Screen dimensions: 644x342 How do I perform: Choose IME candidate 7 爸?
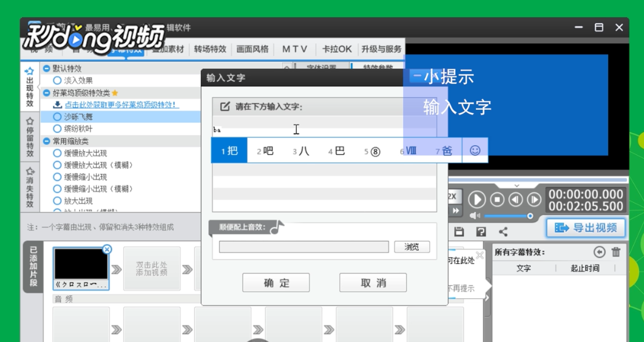click(x=444, y=151)
